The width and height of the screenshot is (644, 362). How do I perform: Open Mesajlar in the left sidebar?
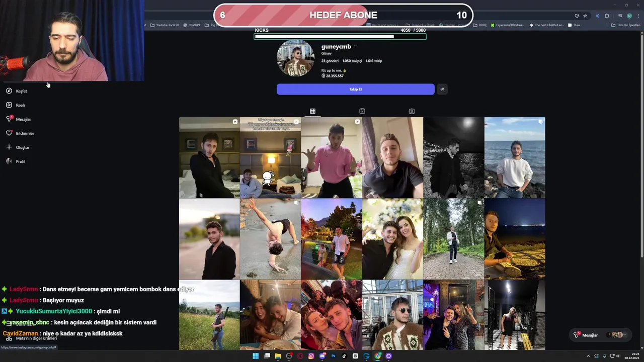point(19,119)
